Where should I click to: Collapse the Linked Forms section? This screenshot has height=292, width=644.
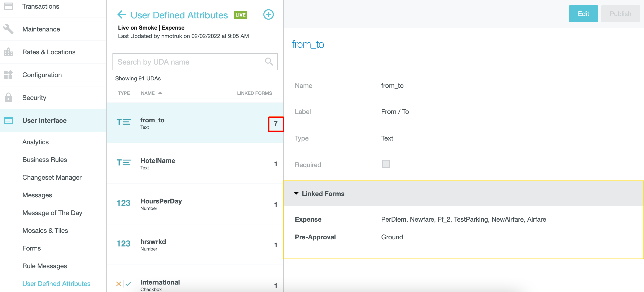coord(296,194)
